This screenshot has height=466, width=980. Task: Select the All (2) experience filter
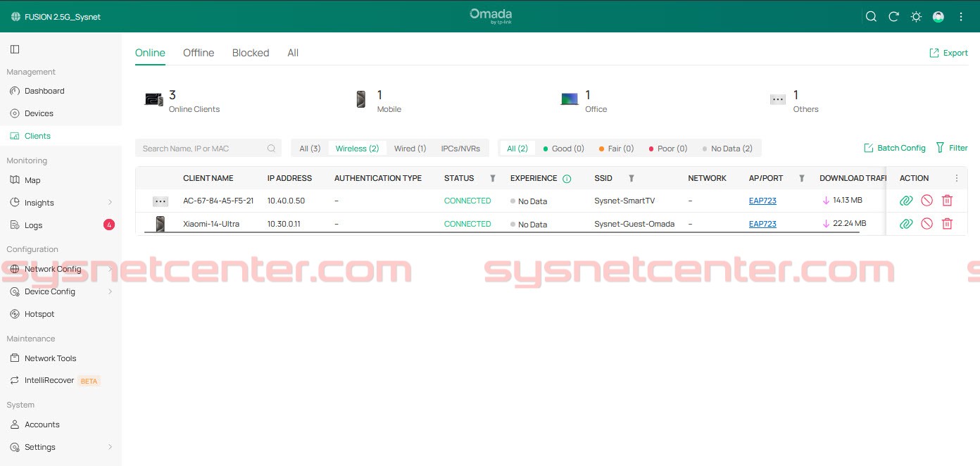click(x=517, y=149)
